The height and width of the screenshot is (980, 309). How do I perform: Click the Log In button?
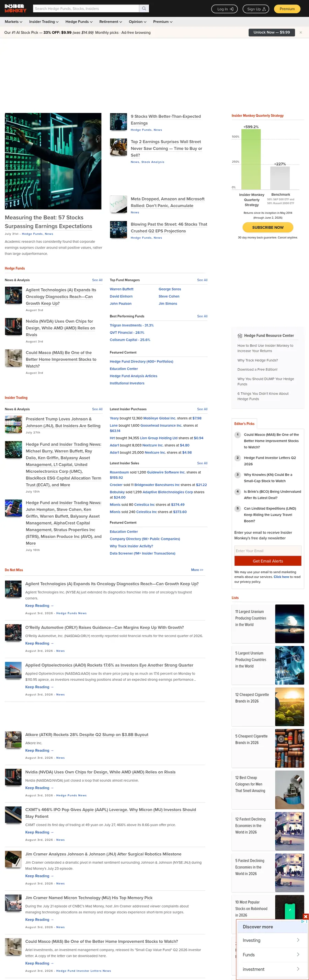(225, 9)
